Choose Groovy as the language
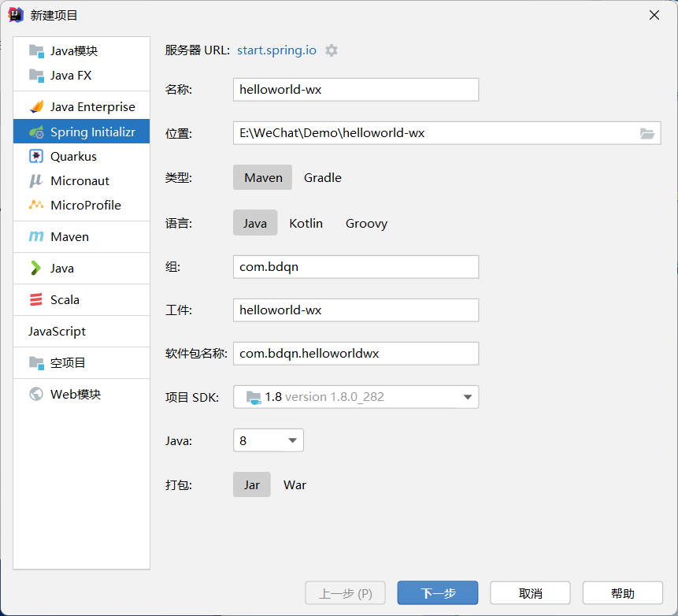Image resolution: width=678 pixels, height=616 pixels. pyautogui.click(x=366, y=223)
